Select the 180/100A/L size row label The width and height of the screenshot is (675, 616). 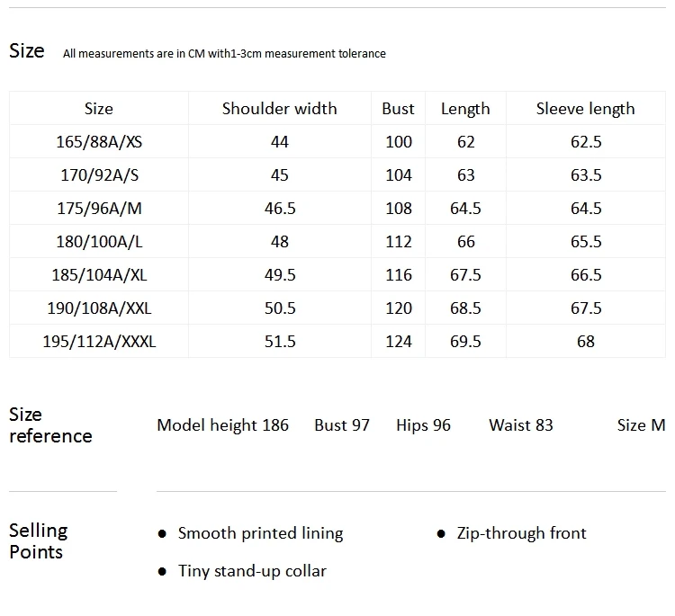(x=99, y=241)
